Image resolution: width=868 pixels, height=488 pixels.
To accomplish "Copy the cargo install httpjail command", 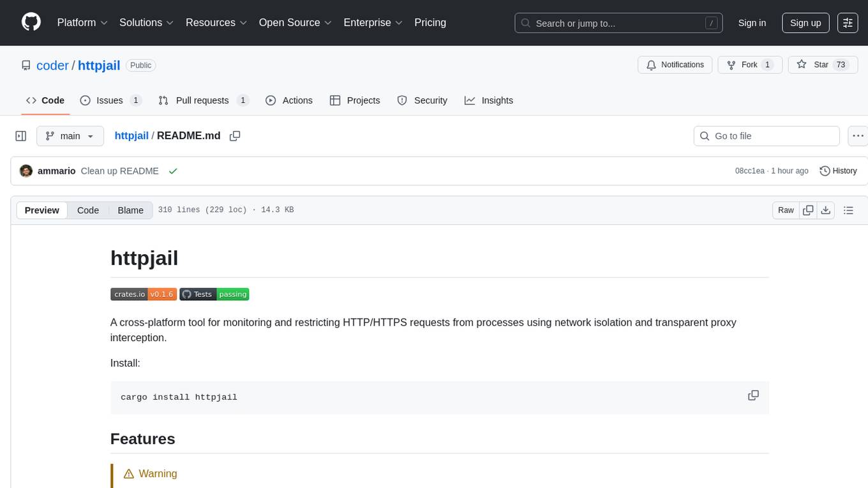I will [x=753, y=395].
